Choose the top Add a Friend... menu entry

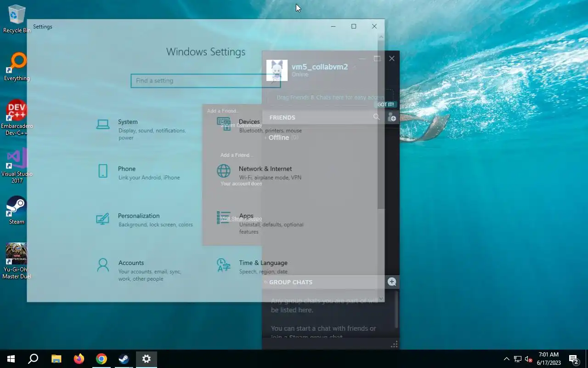[x=223, y=111]
